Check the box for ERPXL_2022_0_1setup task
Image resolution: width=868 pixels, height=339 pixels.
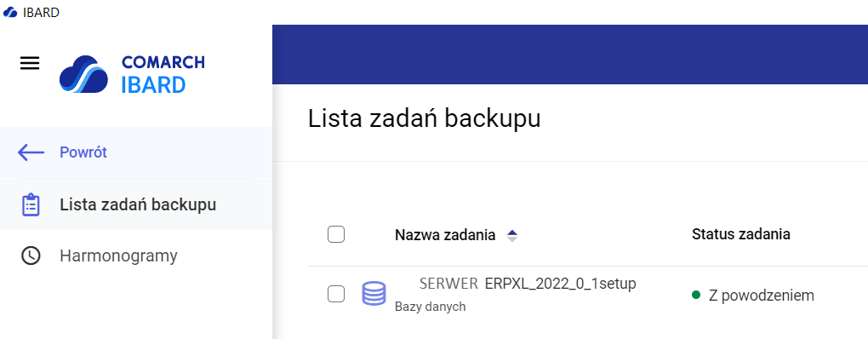(336, 294)
